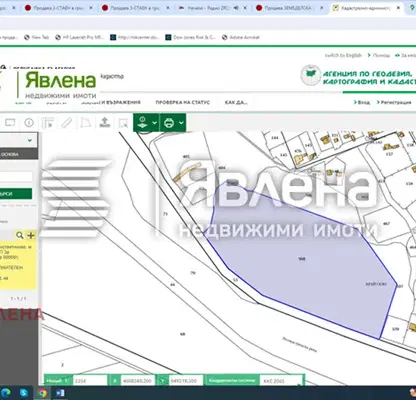Open the Dow Jones Risk bookmark
The height and width of the screenshot is (400, 416).
(191, 37)
